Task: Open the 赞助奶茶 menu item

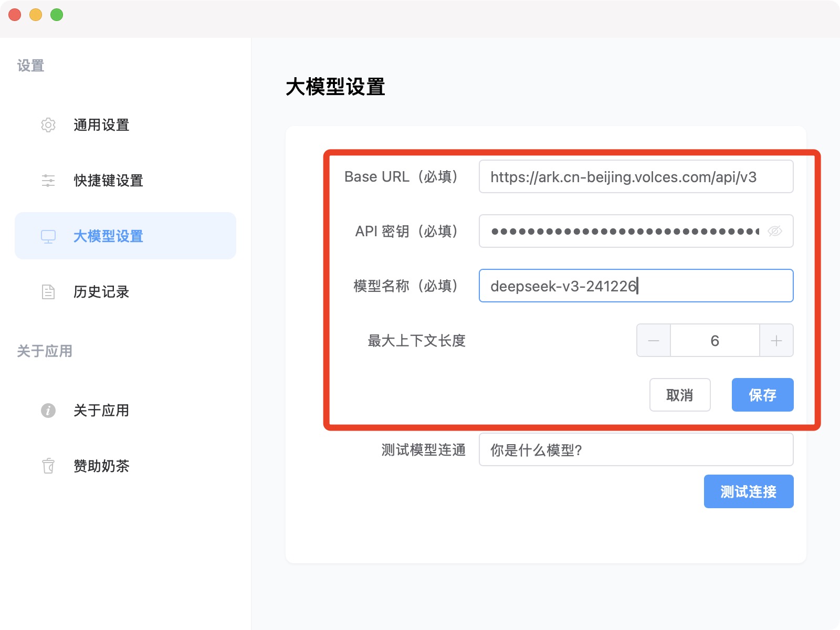Action: coord(125,466)
